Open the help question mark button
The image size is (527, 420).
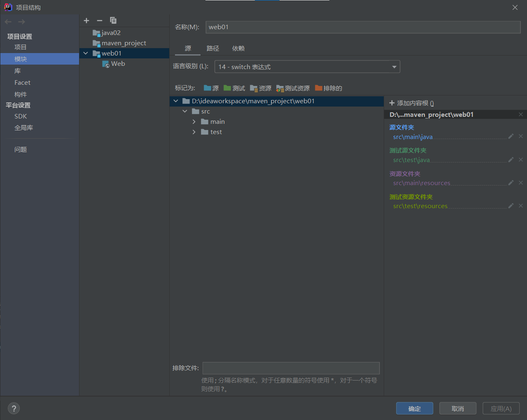(x=14, y=408)
